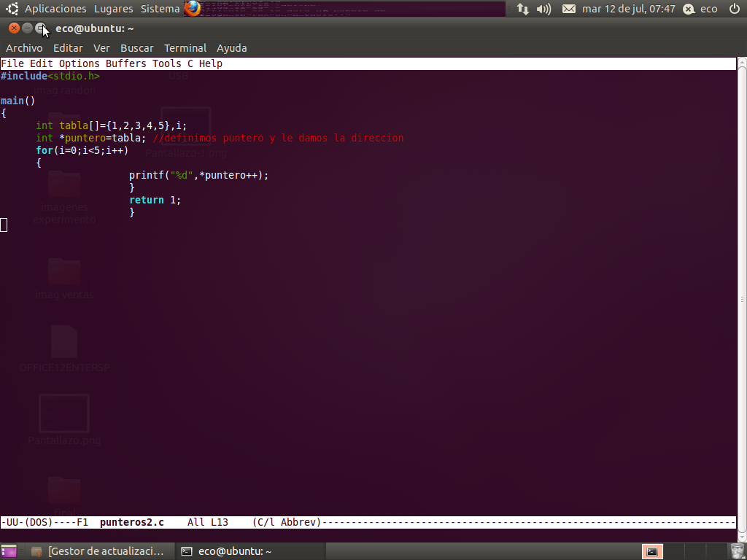Open the sound volume indicator

point(543,9)
